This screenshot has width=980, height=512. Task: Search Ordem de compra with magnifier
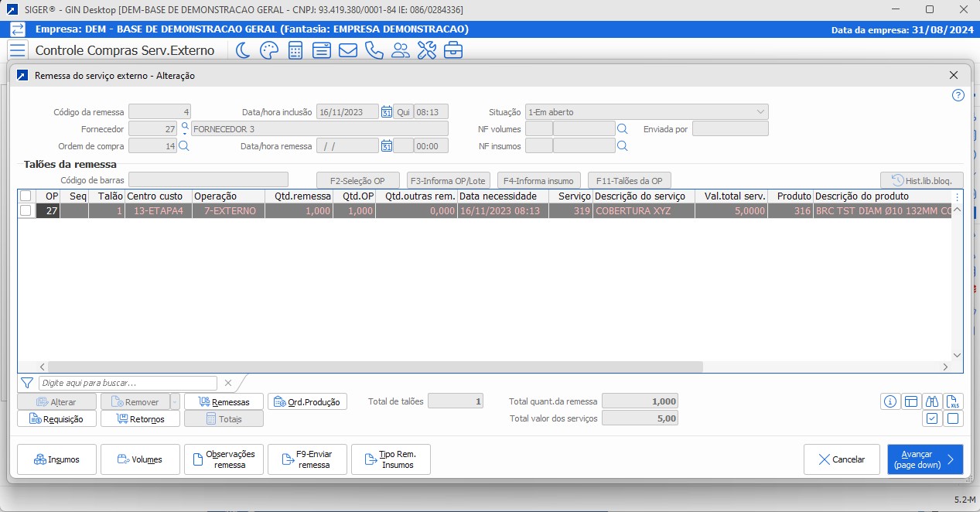(184, 145)
